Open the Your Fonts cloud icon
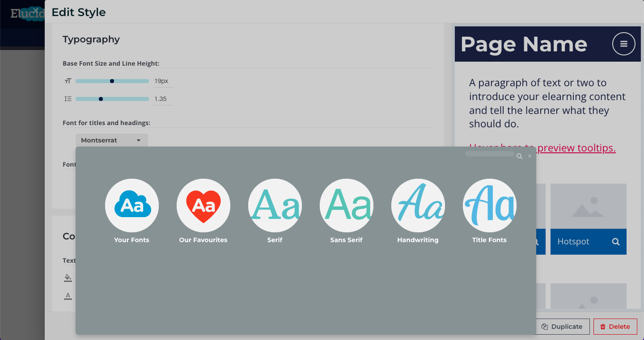Viewport: 644px width, 340px height. click(132, 206)
